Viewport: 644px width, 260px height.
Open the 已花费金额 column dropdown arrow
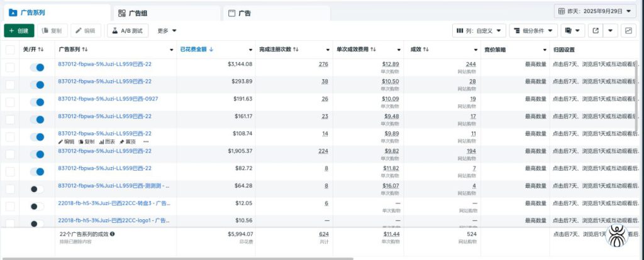(x=250, y=50)
